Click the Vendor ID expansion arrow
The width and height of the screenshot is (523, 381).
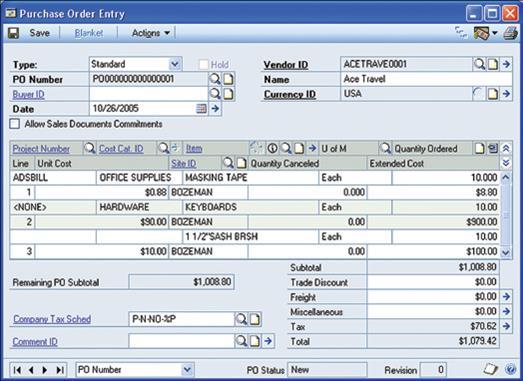506,64
